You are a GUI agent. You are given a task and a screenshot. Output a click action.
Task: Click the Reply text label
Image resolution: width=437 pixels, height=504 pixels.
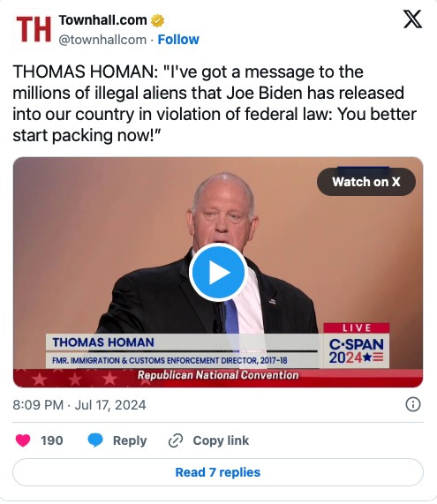(x=130, y=440)
